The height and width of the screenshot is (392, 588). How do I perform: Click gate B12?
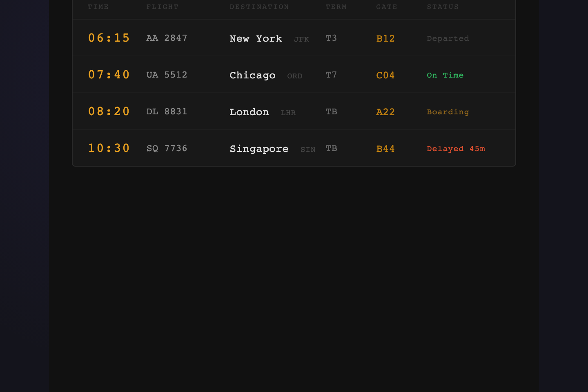click(x=385, y=38)
